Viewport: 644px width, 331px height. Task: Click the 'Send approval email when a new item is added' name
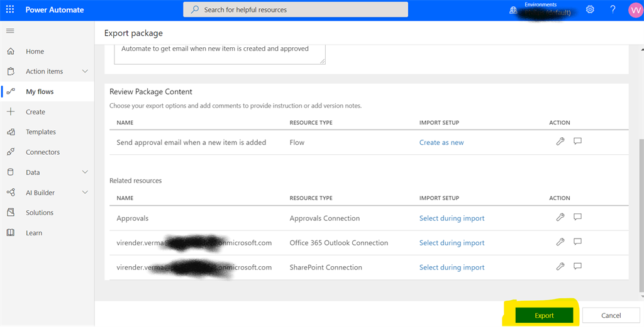191,142
